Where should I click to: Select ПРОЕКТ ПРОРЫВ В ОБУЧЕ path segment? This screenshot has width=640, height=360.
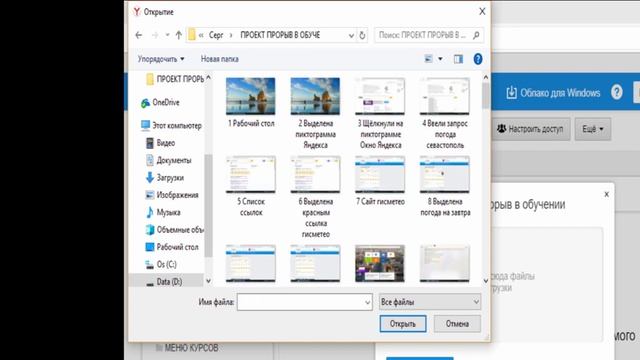coord(280,35)
